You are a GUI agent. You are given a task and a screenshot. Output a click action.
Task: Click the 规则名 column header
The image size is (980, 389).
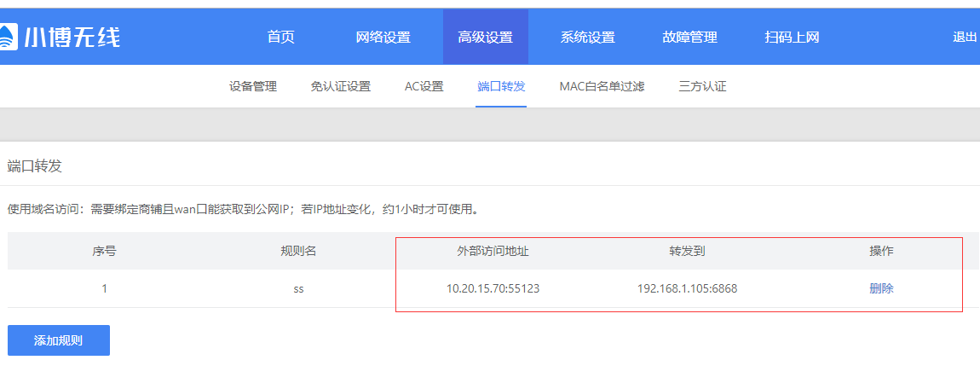pyautogui.click(x=298, y=251)
